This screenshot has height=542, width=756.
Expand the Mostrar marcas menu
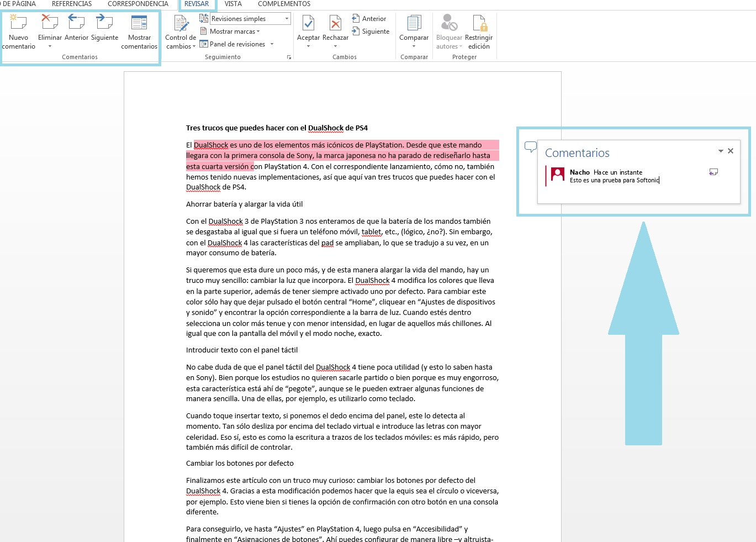230,31
